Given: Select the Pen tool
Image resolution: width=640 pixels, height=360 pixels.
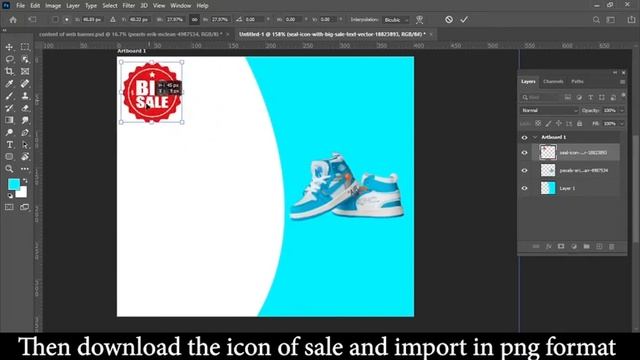Looking at the screenshot, I should pyautogui.click(x=25, y=132).
